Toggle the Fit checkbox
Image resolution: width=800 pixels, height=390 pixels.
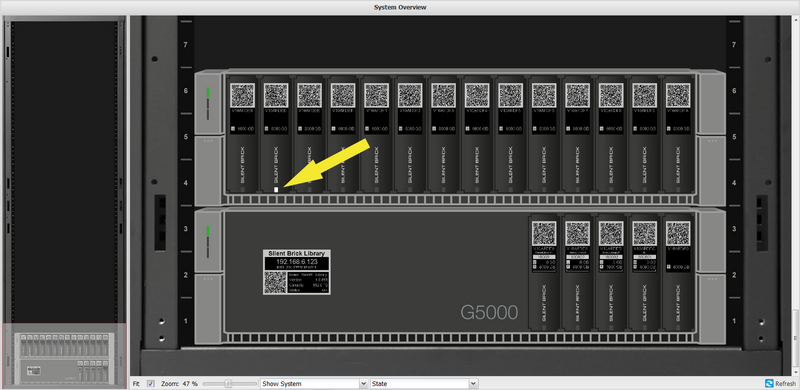(x=151, y=383)
